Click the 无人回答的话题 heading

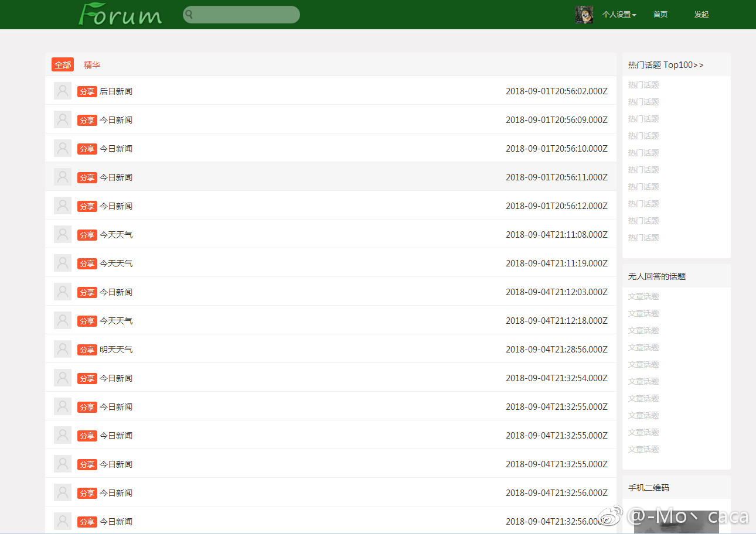tap(657, 276)
